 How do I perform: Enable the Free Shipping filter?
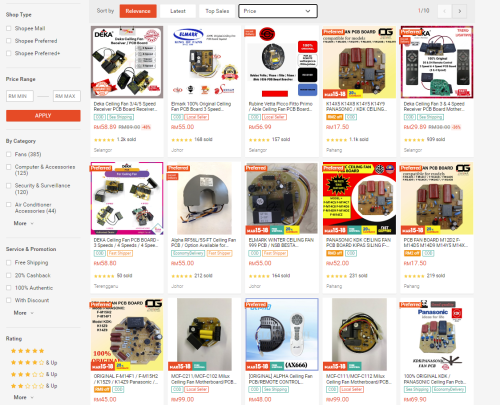pyautogui.click(x=9, y=263)
